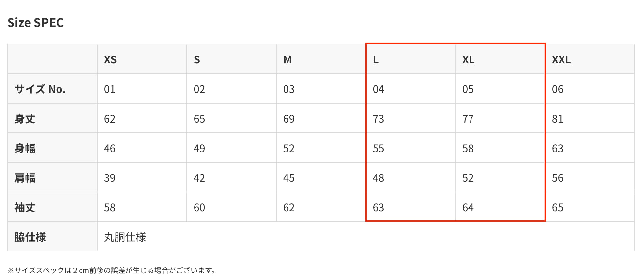Click the S column header

pos(197,59)
